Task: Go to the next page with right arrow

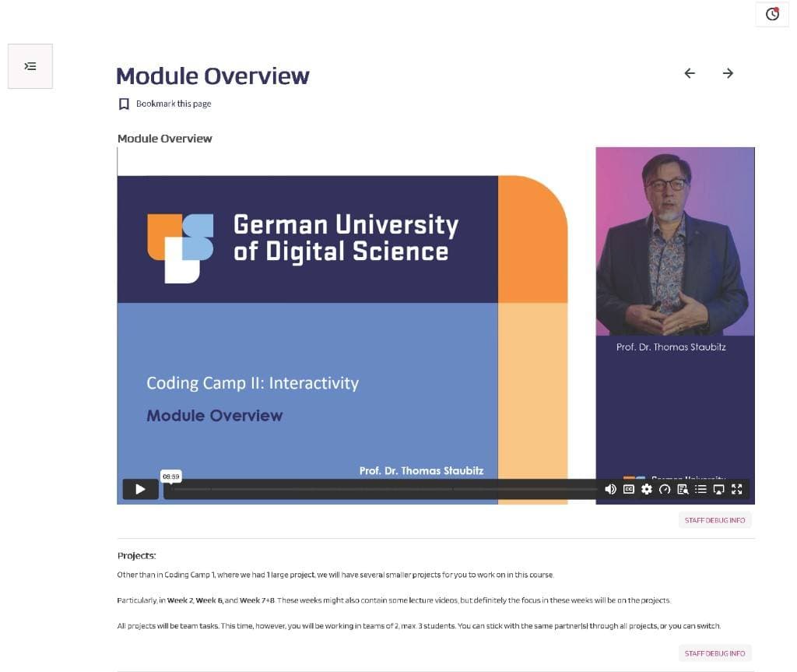Action: [728, 73]
